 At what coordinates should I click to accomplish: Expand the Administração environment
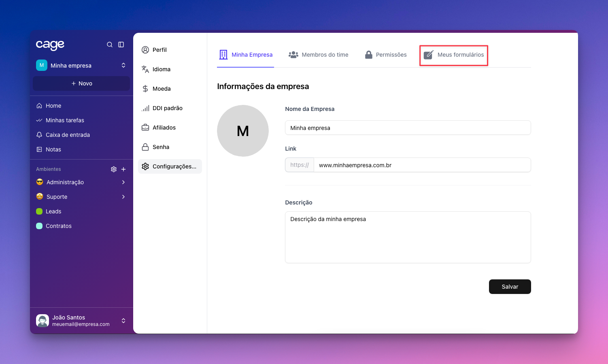[x=123, y=182]
